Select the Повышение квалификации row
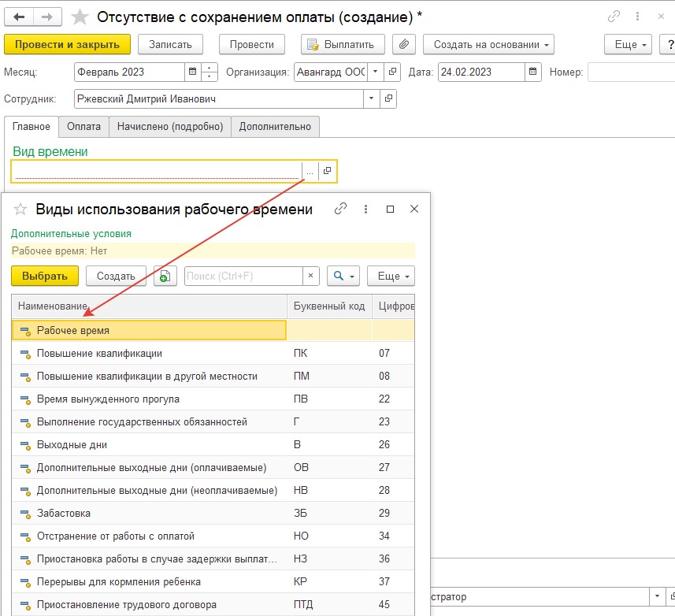The width and height of the screenshot is (675, 616). pos(213,353)
